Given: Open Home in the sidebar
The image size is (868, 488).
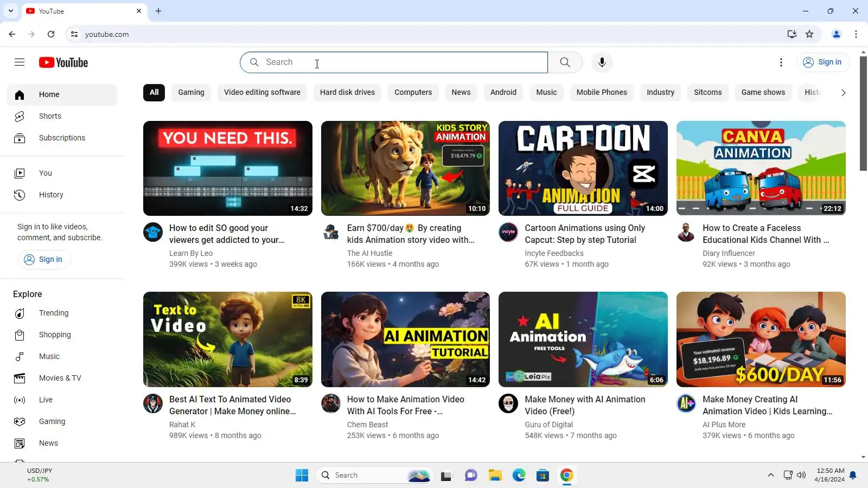Looking at the screenshot, I should coord(62,94).
